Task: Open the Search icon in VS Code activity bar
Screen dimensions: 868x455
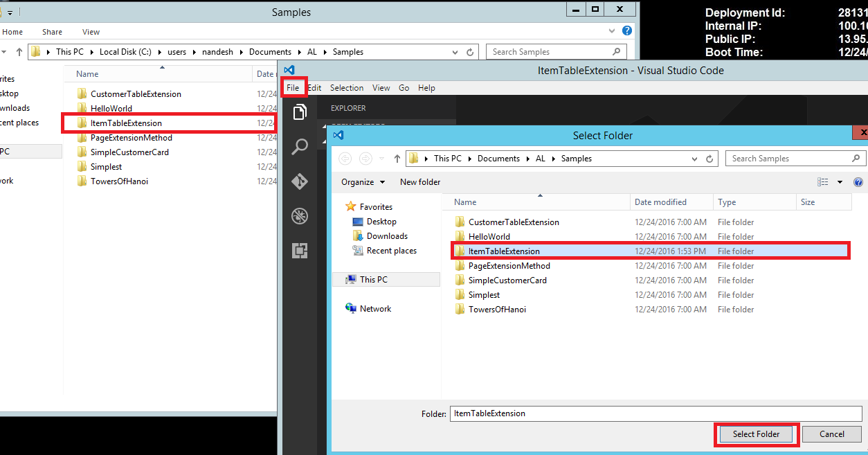Action: [x=300, y=147]
